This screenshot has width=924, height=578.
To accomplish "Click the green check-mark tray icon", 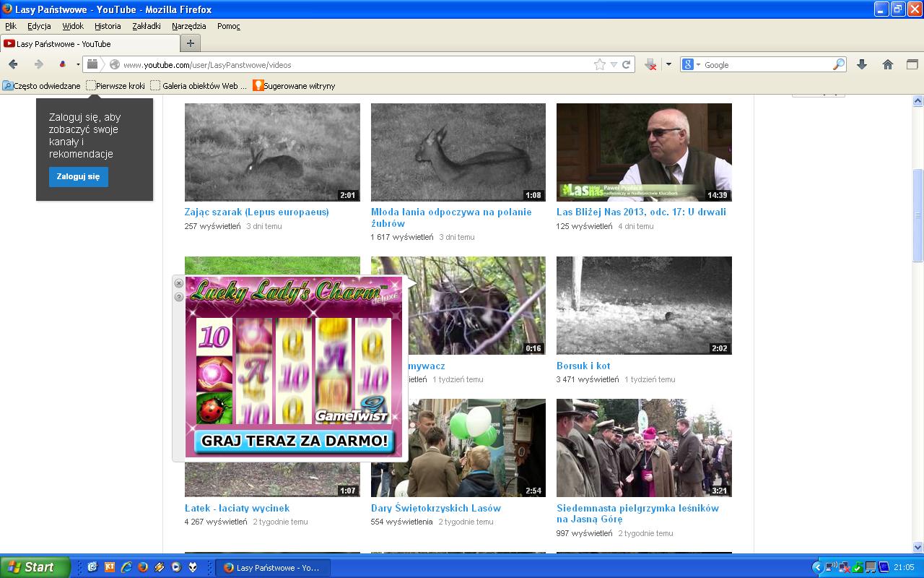I will [857, 567].
